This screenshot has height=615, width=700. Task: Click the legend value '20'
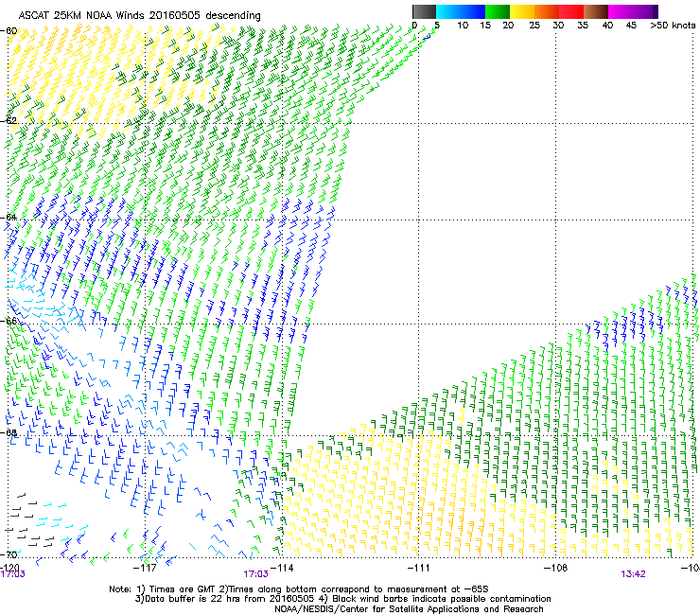coord(508,26)
